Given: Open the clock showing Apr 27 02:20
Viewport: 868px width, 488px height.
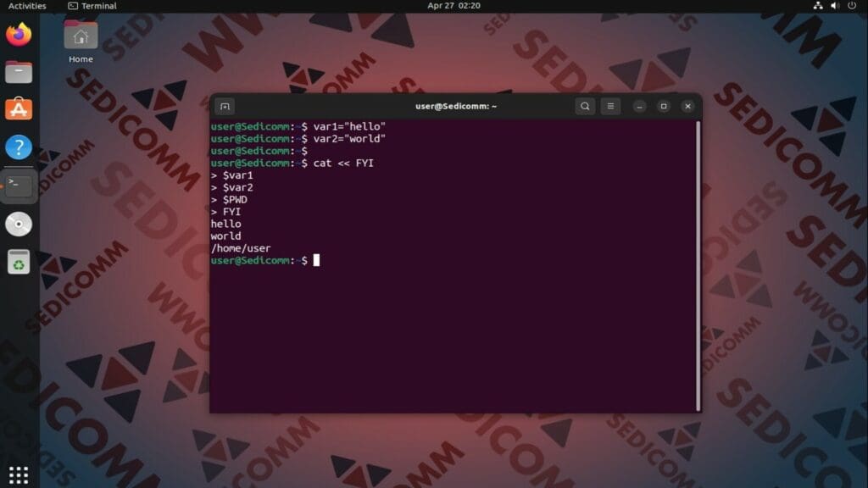Looking at the screenshot, I should (x=454, y=6).
